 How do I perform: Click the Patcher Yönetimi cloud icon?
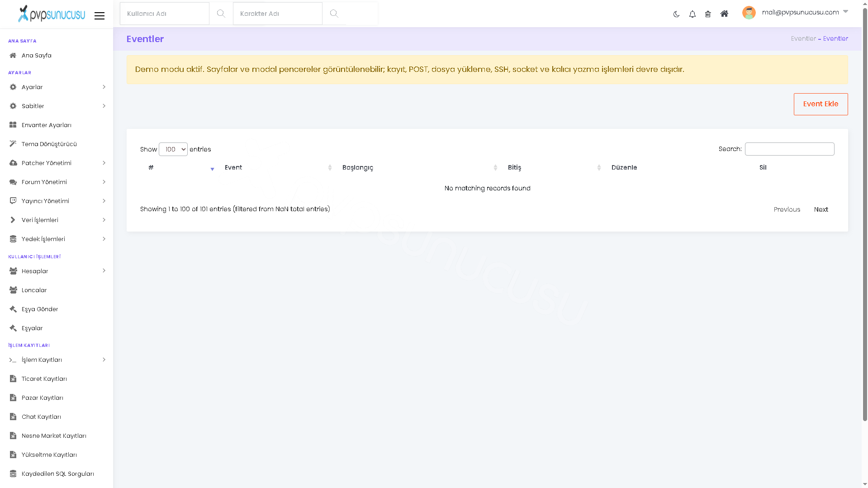pos(13,163)
